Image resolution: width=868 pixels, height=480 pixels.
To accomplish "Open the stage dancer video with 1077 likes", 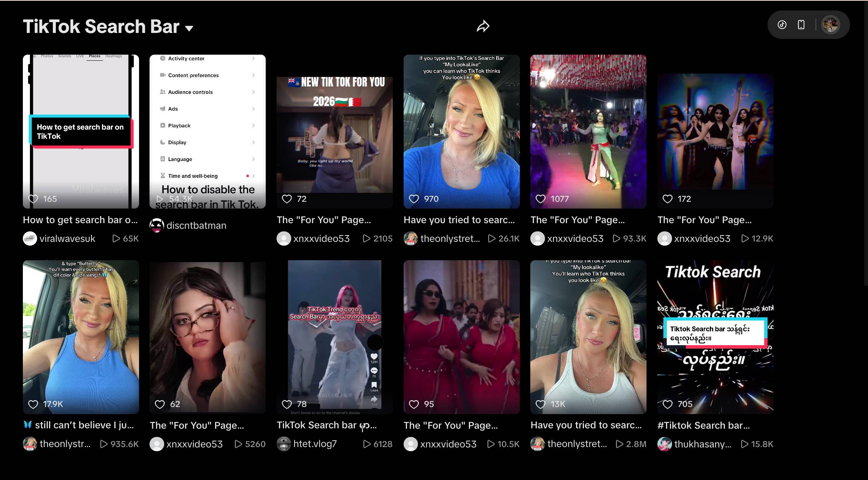I will [588, 131].
